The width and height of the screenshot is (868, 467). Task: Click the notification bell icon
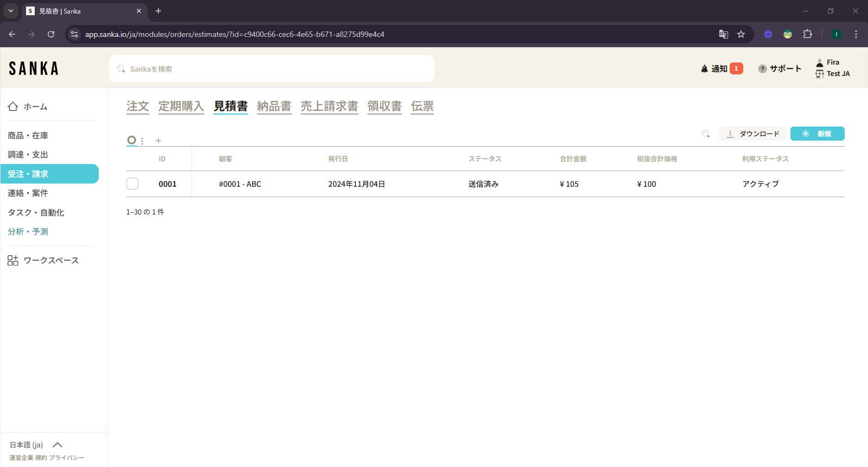click(x=704, y=69)
